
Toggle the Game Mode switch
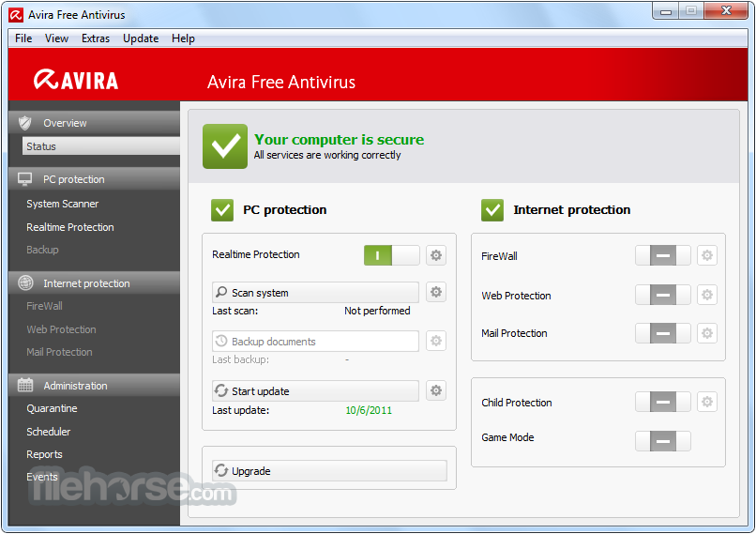click(663, 441)
